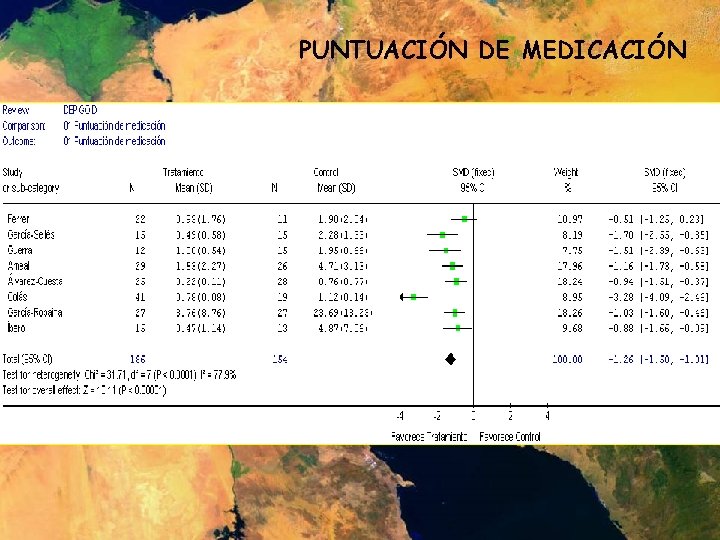Select the Test for heterogeneity line
The width and height of the screenshot is (720, 540).
coord(119,375)
